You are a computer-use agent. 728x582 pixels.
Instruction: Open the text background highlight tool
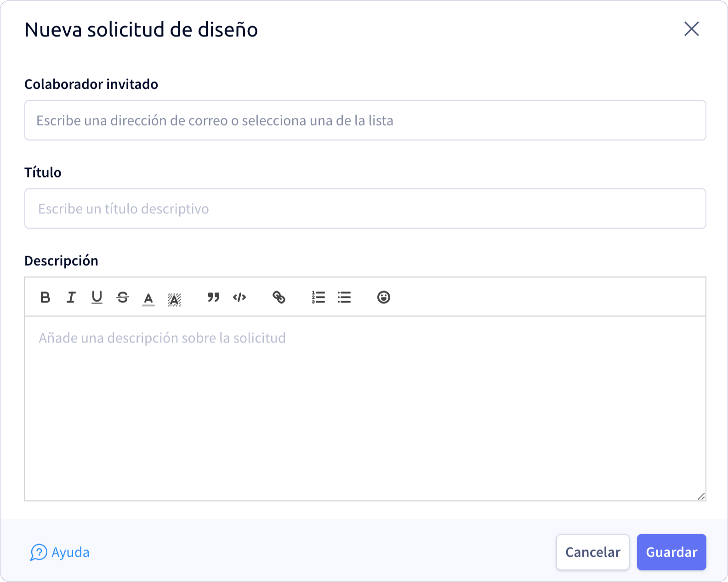click(x=174, y=299)
